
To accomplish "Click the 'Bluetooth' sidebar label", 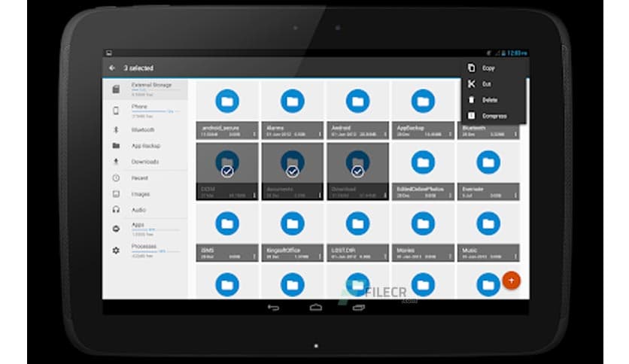I will pos(143,129).
